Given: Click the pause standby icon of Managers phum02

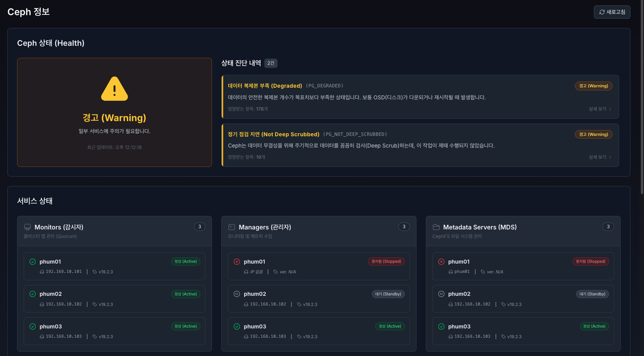Looking at the screenshot, I should pos(237,294).
